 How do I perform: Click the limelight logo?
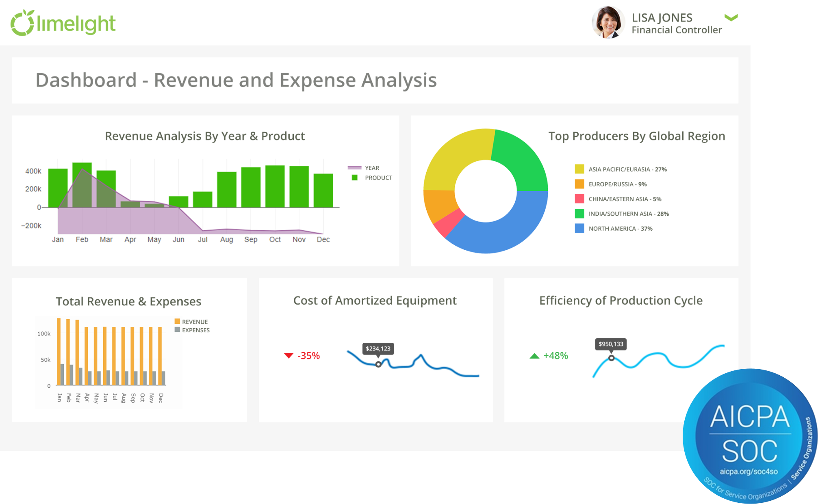coord(63,23)
